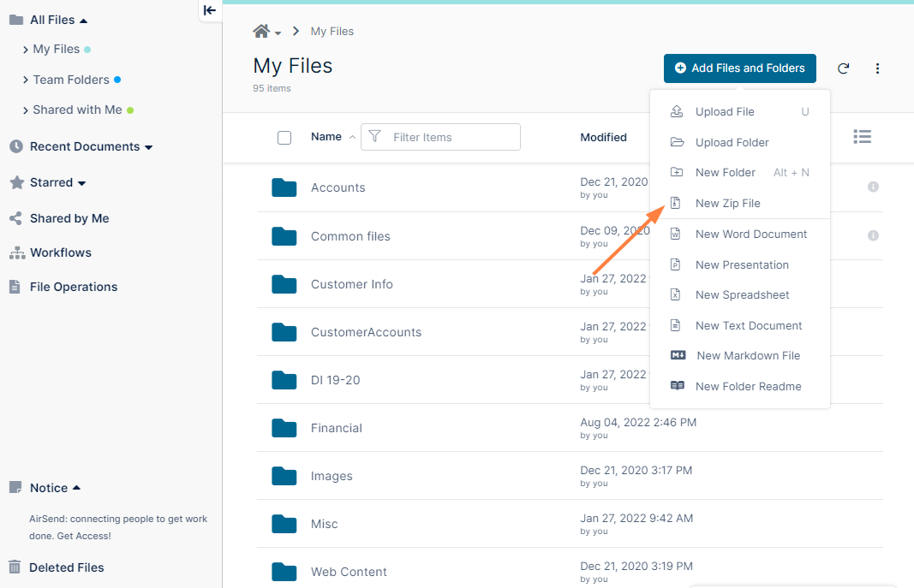Choose New Word Document option
This screenshot has height=588, width=914.
750,235
